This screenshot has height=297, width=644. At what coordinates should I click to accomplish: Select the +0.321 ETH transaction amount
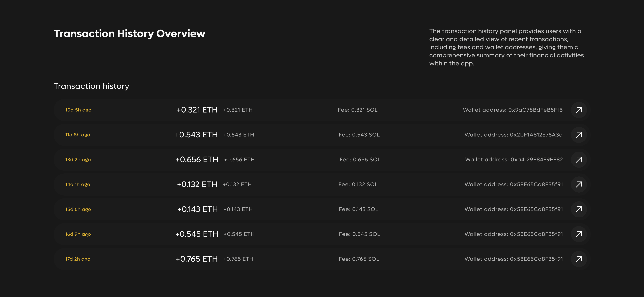(x=197, y=110)
